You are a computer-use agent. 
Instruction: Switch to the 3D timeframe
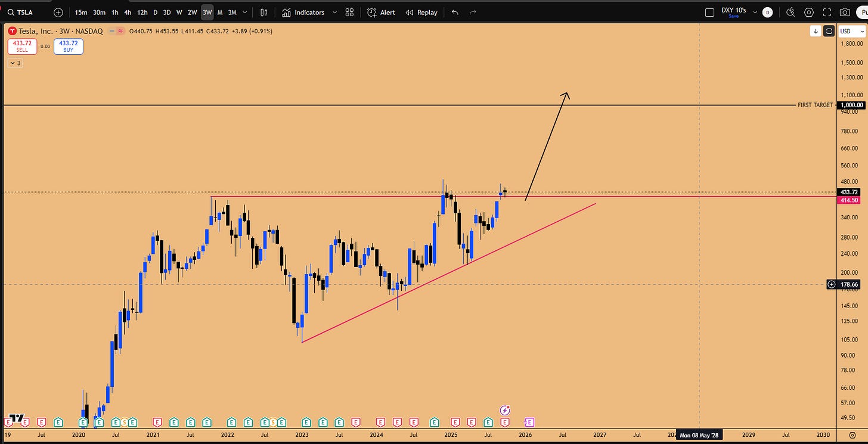167,12
